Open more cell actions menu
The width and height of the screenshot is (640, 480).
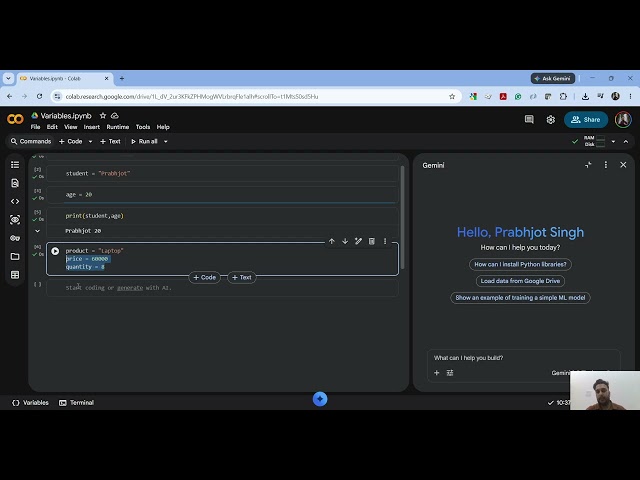pos(385,241)
